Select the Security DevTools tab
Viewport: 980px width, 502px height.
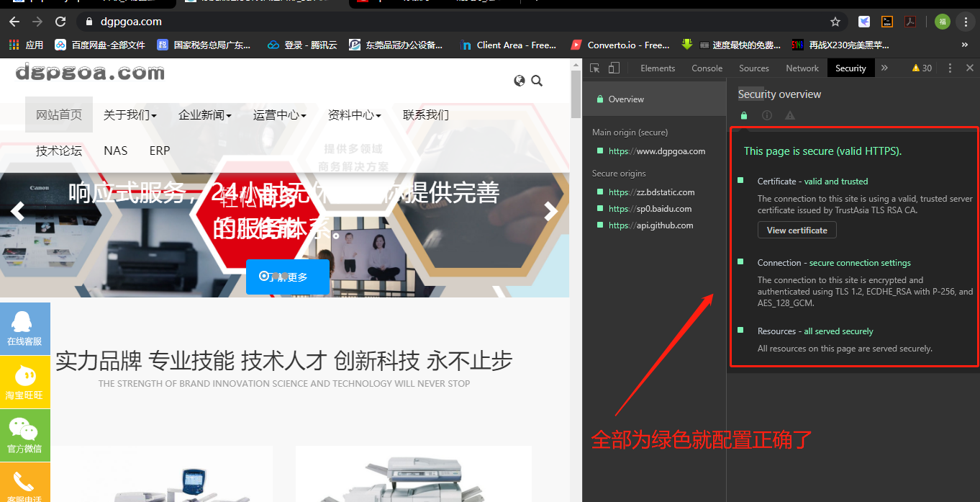[850, 68]
